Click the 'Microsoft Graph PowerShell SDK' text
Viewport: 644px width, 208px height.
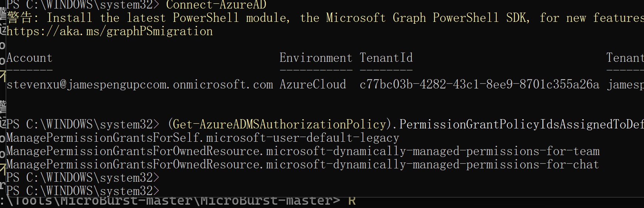[x=428, y=18]
